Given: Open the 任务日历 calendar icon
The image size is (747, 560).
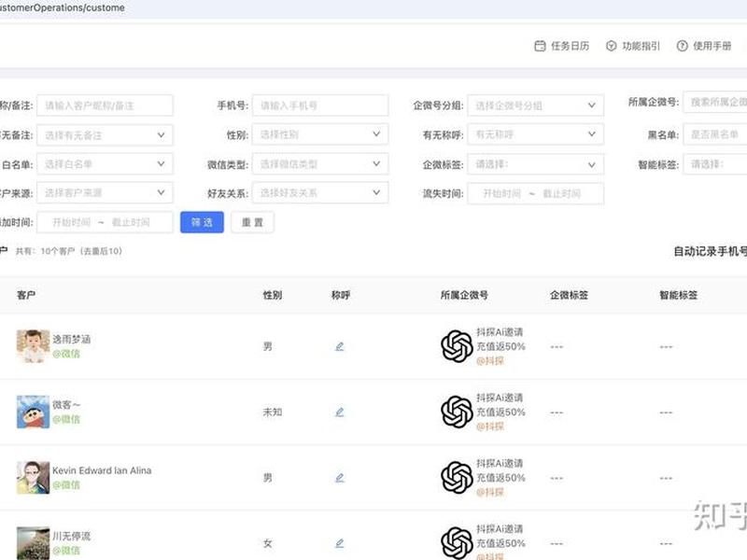Looking at the screenshot, I should click(x=540, y=46).
